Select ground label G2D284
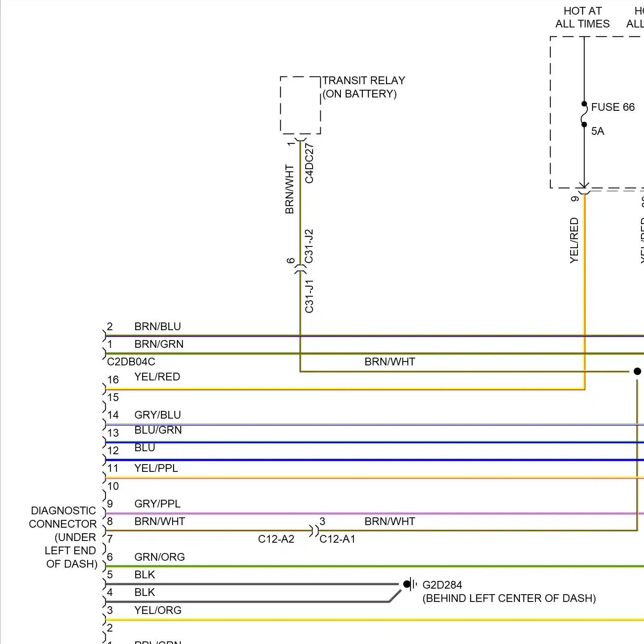 [442, 585]
